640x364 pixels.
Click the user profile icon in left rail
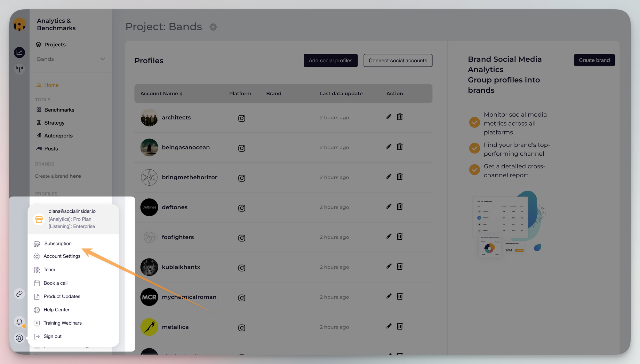tap(20, 338)
